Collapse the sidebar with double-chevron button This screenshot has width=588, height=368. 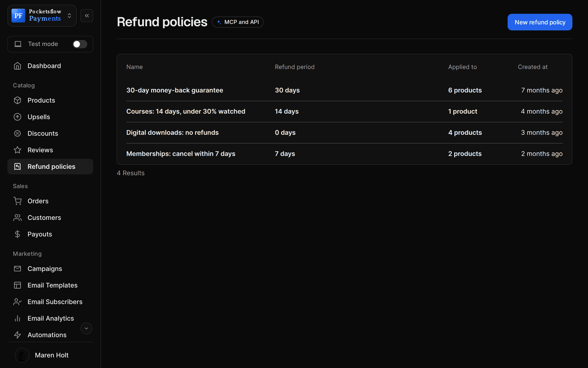[87, 16]
